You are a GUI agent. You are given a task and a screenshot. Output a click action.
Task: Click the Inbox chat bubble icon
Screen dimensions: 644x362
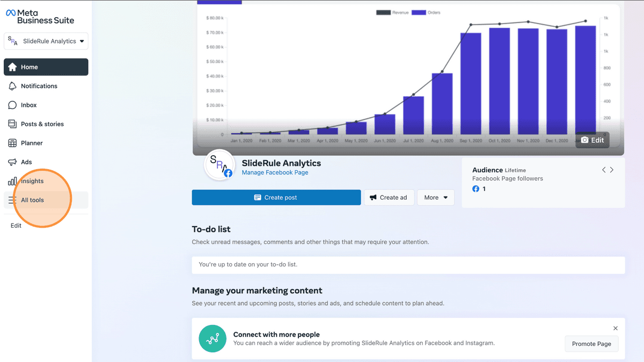[x=12, y=105]
